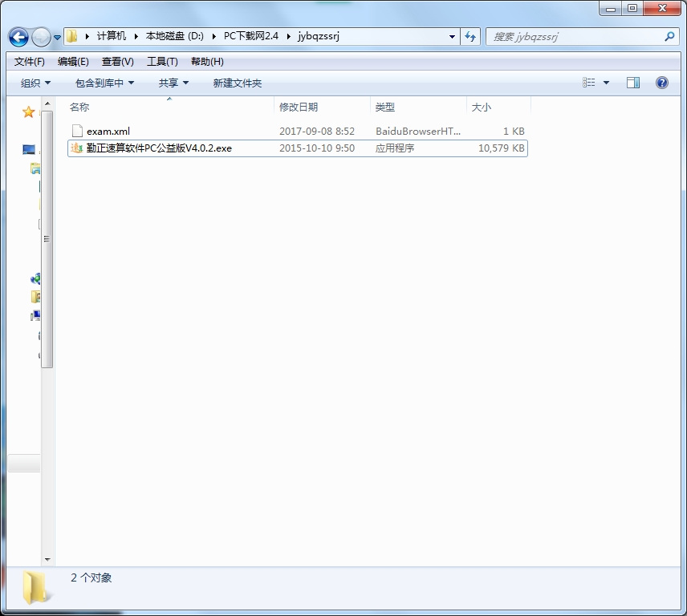Sort by 大小 column header
The height and width of the screenshot is (616, 687).
498,107
